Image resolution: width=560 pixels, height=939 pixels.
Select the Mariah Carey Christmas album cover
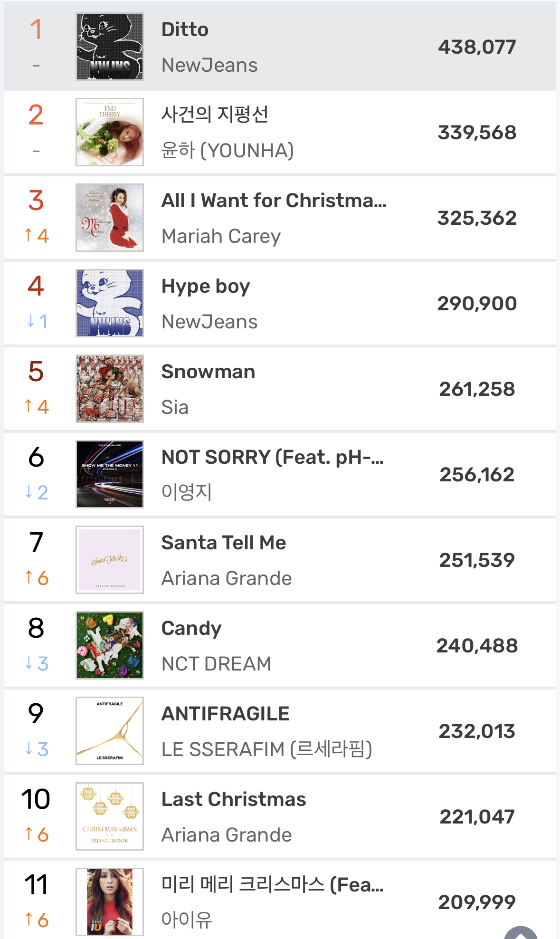point(110,218)
